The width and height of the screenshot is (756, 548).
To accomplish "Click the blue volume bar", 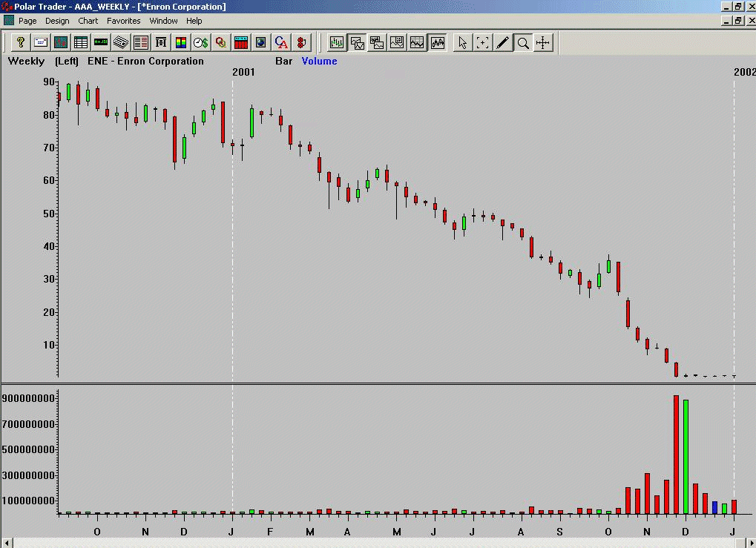I will click(x=714, y=507).
